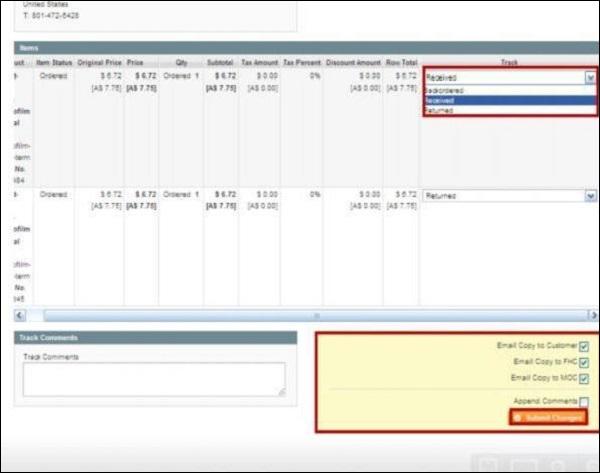Toggle Email Copy to MOC checkbox
Viewport: 600px width, 473px height.
pyautogui.click(x=584, y=379)
